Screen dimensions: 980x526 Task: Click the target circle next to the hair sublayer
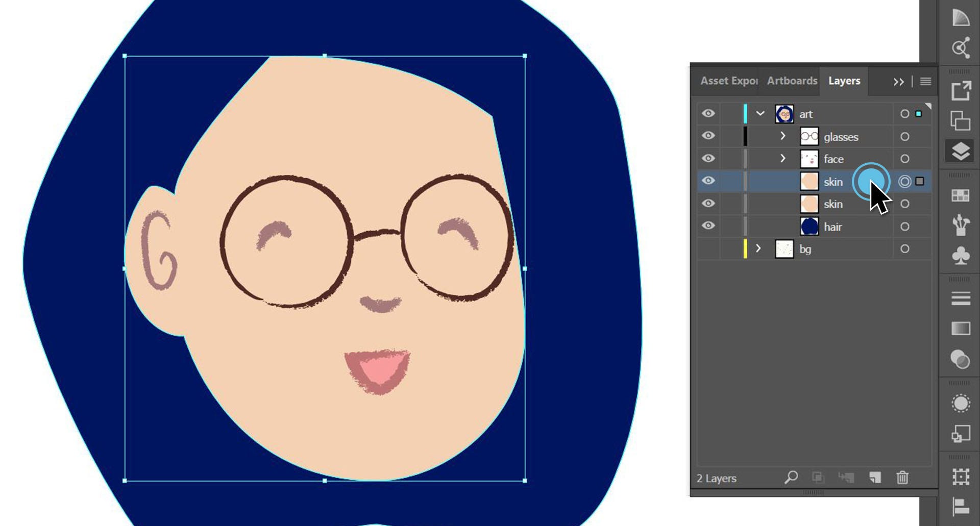[905, 226]
